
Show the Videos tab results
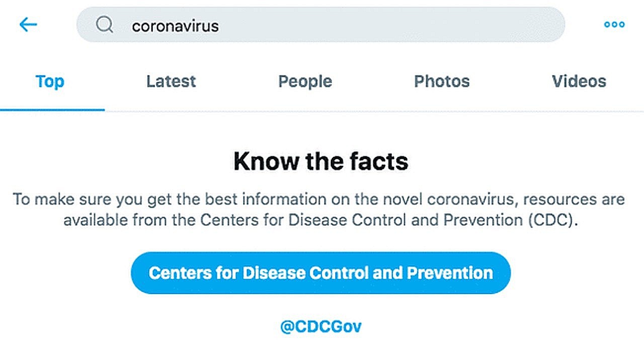tap(579, 81)
